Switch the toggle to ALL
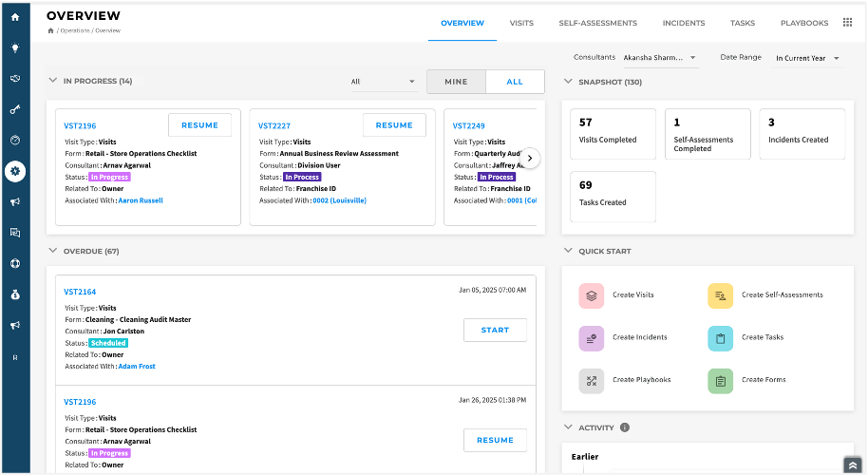The height and width of the screenshot is (475, 868). pyautogui.click(x=515, y=82)
